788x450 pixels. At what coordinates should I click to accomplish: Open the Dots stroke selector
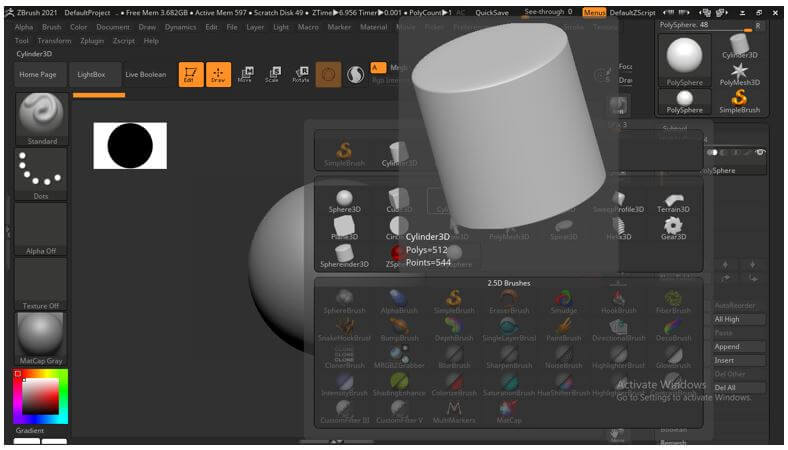[x=41, y=174]
